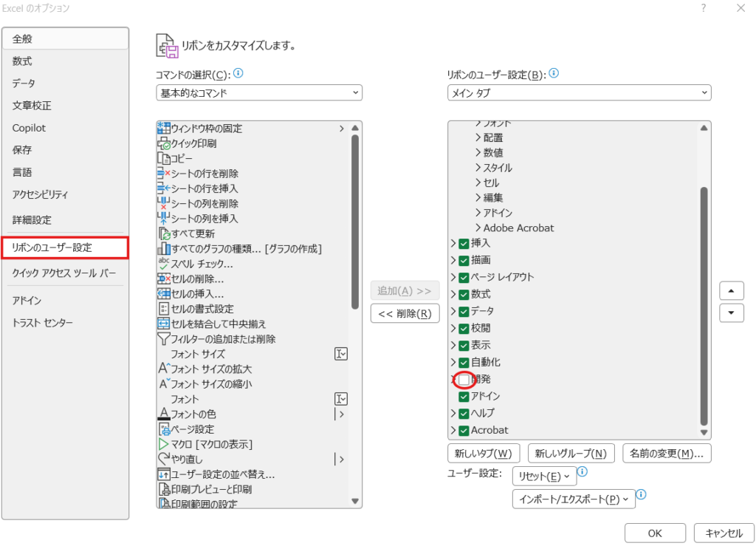The width and height of the screenshot is (756, 546).
Task: Uncheck the ページ レイアウト tab checkbox
Action: click(464, 277)
